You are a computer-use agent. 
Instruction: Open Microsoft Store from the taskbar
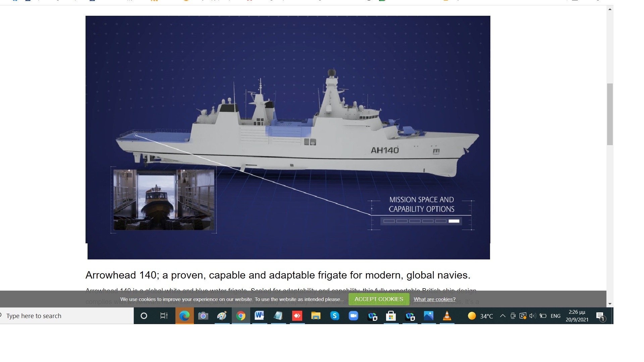coord(391,316)
